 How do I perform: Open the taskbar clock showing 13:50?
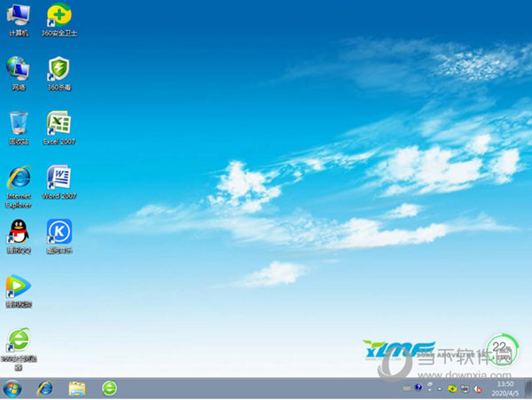pyautogui.click(x=505, y=388)
